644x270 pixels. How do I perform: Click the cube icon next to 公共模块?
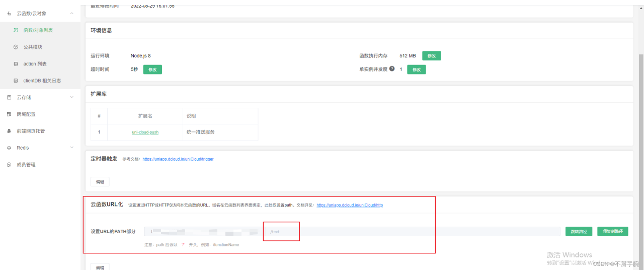coord(16,47)
